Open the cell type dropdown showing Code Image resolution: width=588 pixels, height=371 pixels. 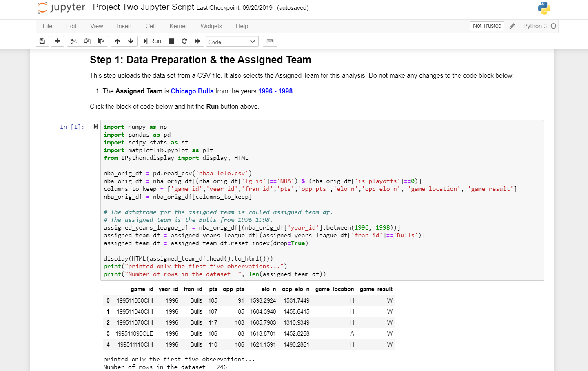pyautogui.click(x=232, y=41)
